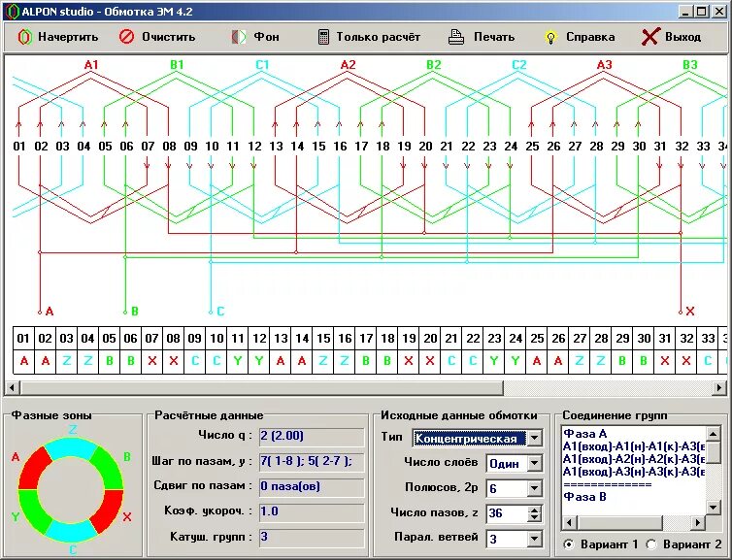This screenshot has width=732, height=560.
Task: Click the Число пазов value field 36
Action: (x=507, y=513)
